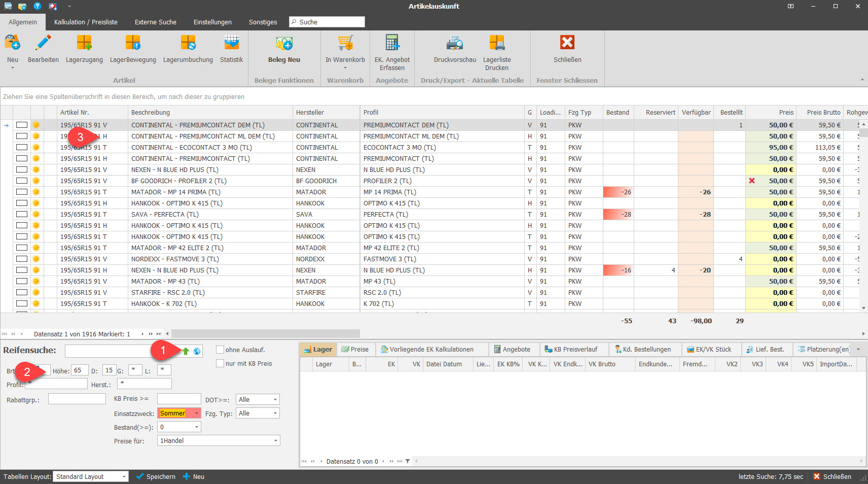The width and height of the screenshot is (868, 484).
Task: Open Fzg. Typ dropdown
Action: [275, 413]
